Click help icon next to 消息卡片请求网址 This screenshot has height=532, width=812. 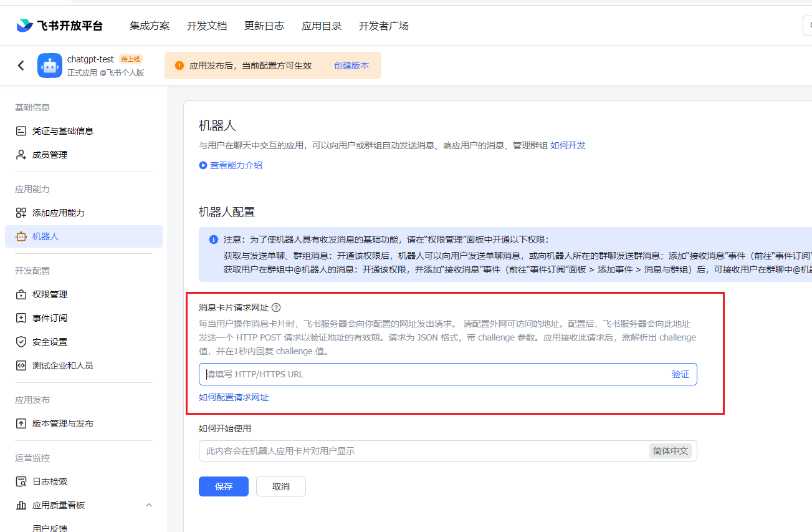(x=276, y=307)
